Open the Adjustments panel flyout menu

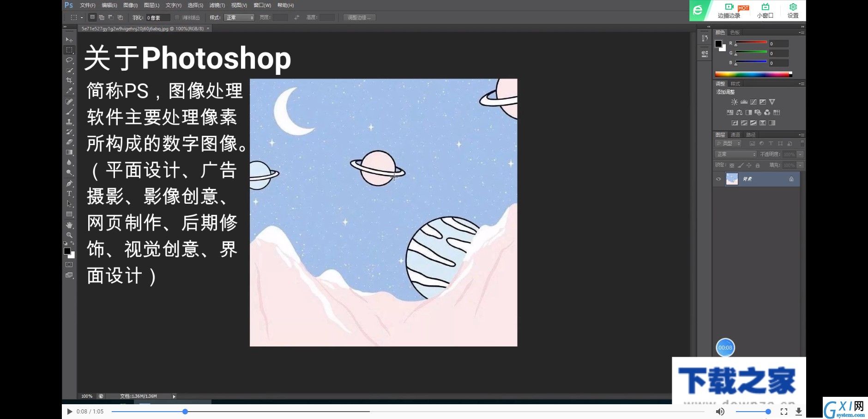(802, 84)
